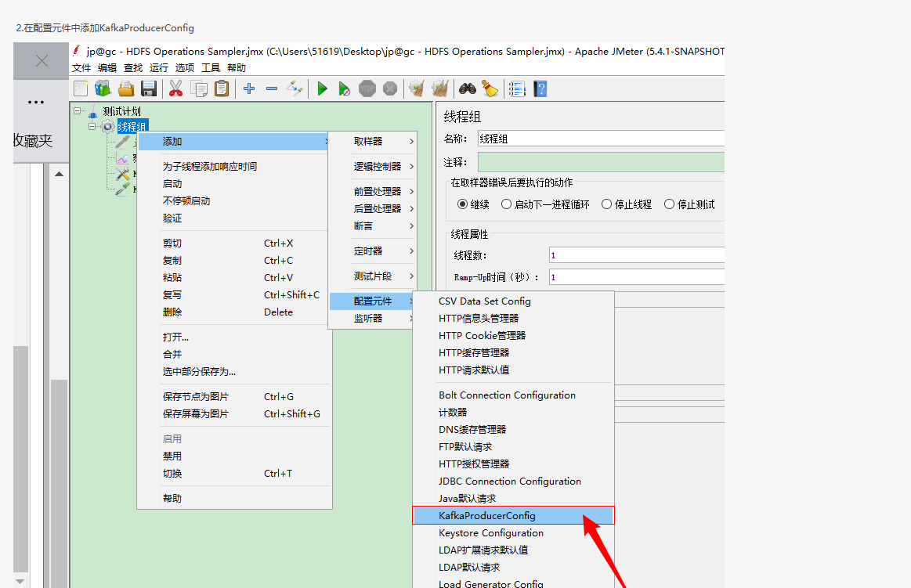The image size is (911, 588).
Task: Expand the 前置处理器 submenu
Action: click(x=373, y=191)
